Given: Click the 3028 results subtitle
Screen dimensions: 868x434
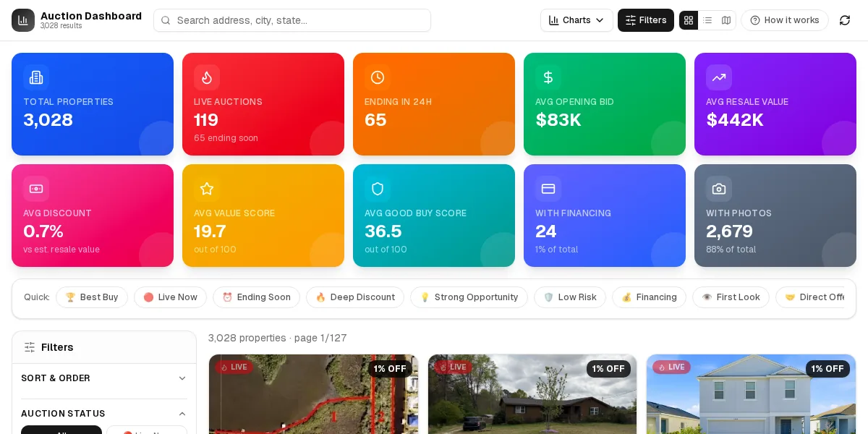Looking at the screenshot, I should pyautogui.click(x=61, y=26).
